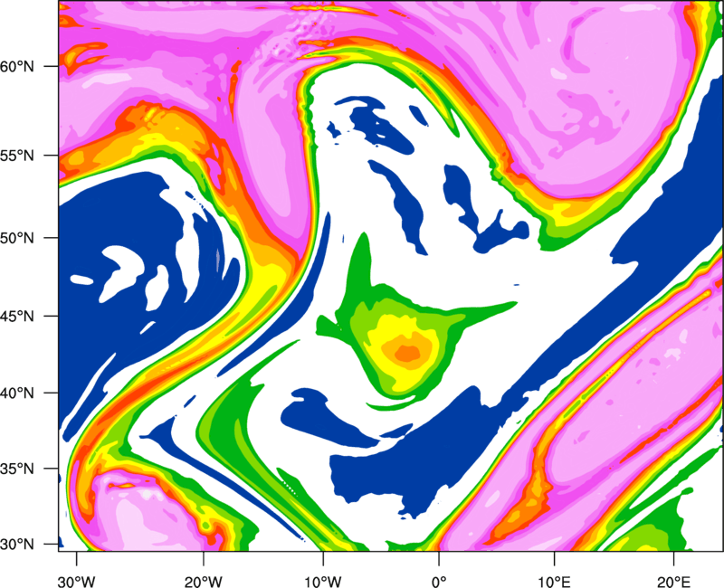Click the 30°W longitude label
Viewport: 724px width, 588px height.
pyautogui.click(x=76, y=582)
